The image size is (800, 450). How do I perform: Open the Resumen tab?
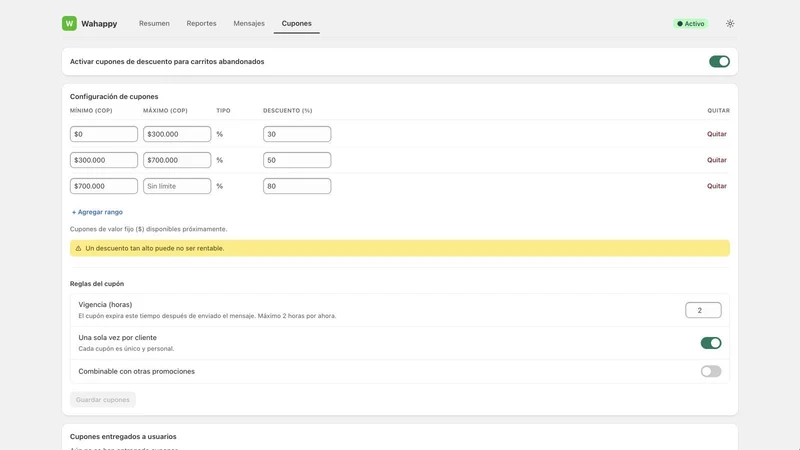[154, 23]
